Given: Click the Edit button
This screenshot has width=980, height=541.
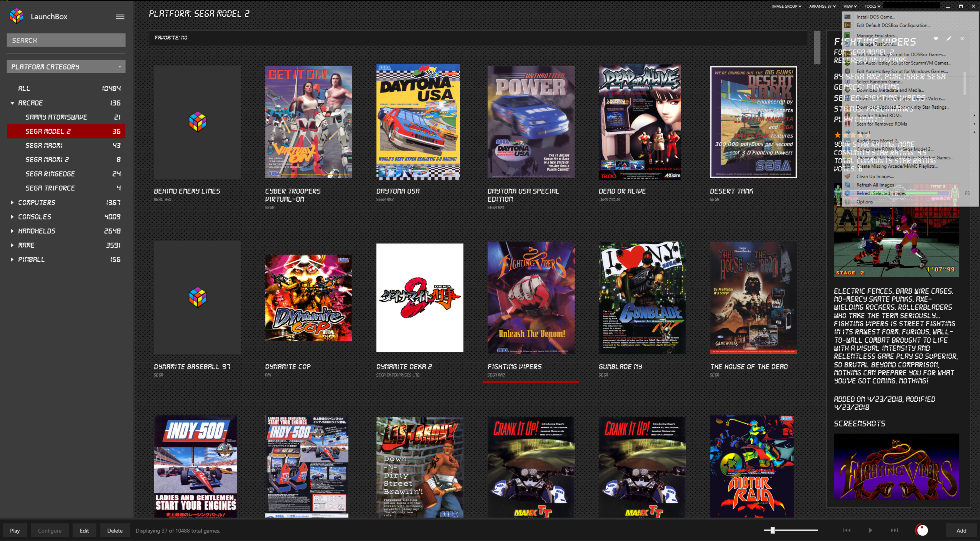Looking at the screenshot, I should pos(84,530).
